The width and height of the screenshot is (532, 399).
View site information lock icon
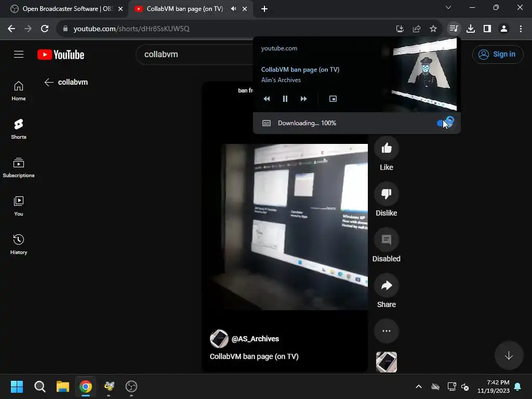(x=65, y=29)
